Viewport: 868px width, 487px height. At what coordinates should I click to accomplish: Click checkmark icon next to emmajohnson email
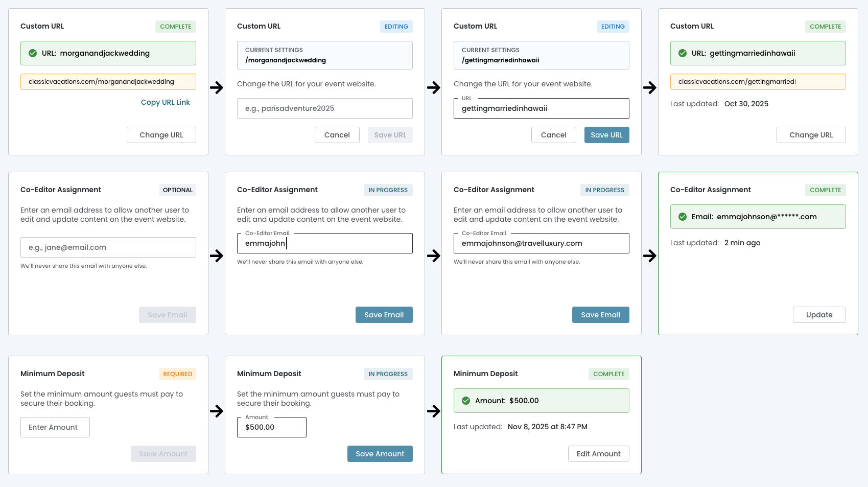[x=682, y=217]
